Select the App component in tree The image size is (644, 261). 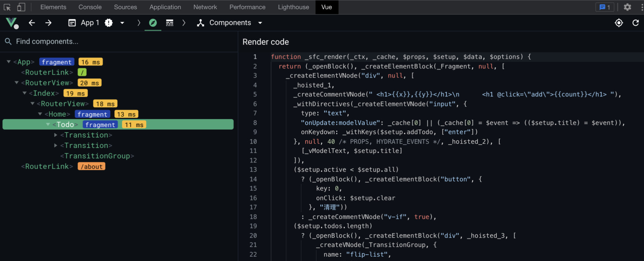[24, 62]
